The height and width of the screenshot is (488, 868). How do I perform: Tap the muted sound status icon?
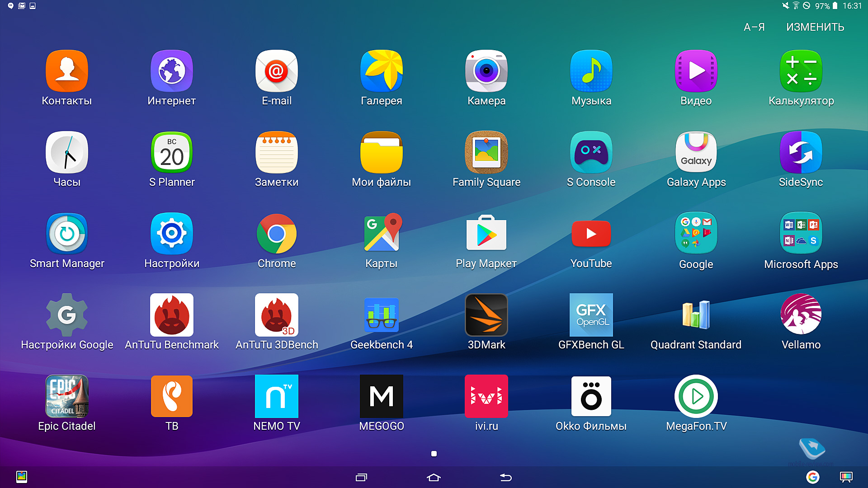(x=786, y=6)
